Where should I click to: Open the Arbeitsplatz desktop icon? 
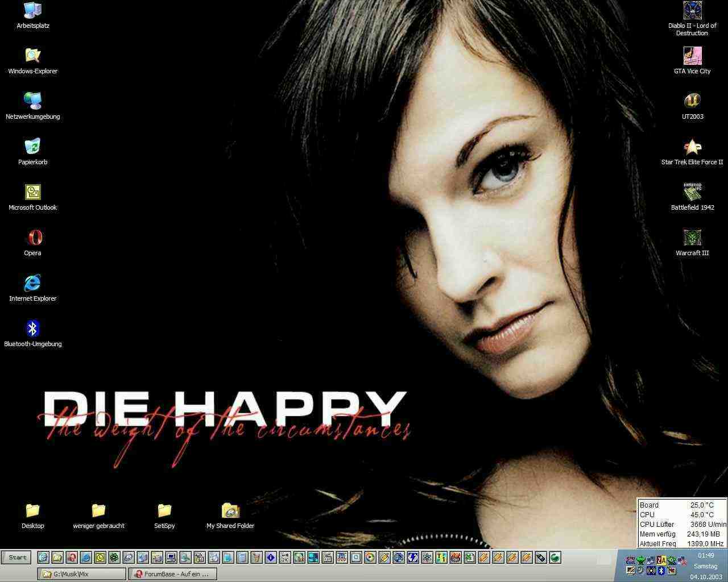coord(32,15)
